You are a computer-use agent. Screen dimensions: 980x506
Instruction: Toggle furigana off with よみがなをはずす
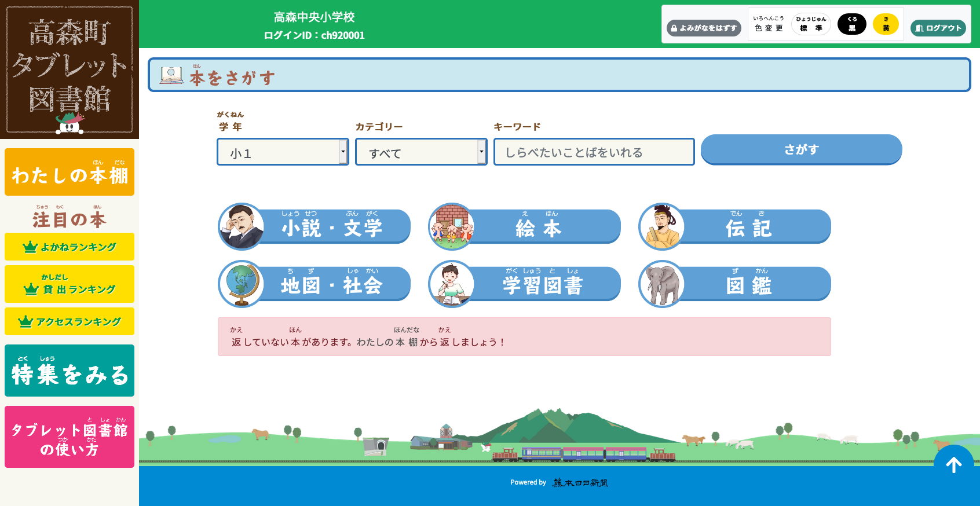click(x=704, y=28)
